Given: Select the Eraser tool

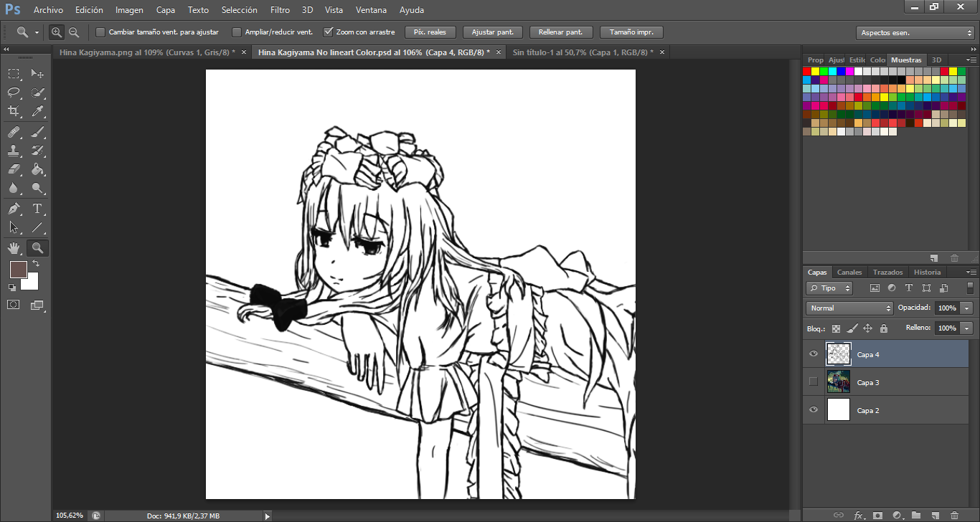Looking at the screenshot, I should click(x=14, y=169).
